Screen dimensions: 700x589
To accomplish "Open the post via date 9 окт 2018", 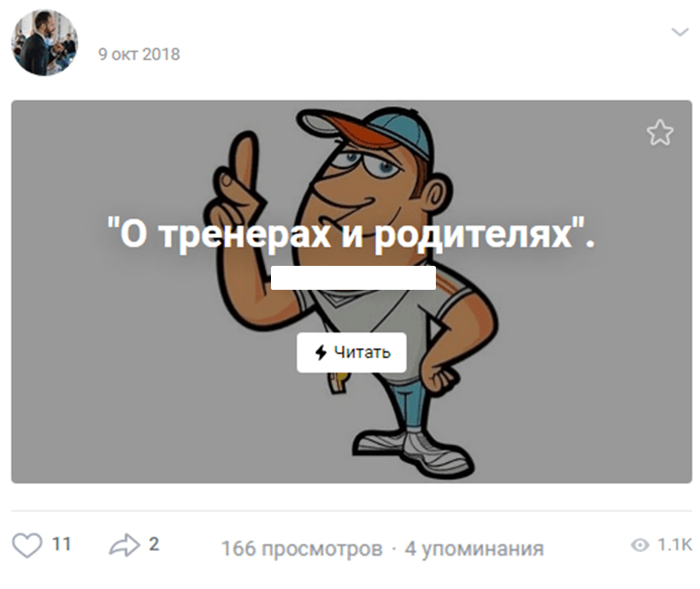I will pos(138,54).
